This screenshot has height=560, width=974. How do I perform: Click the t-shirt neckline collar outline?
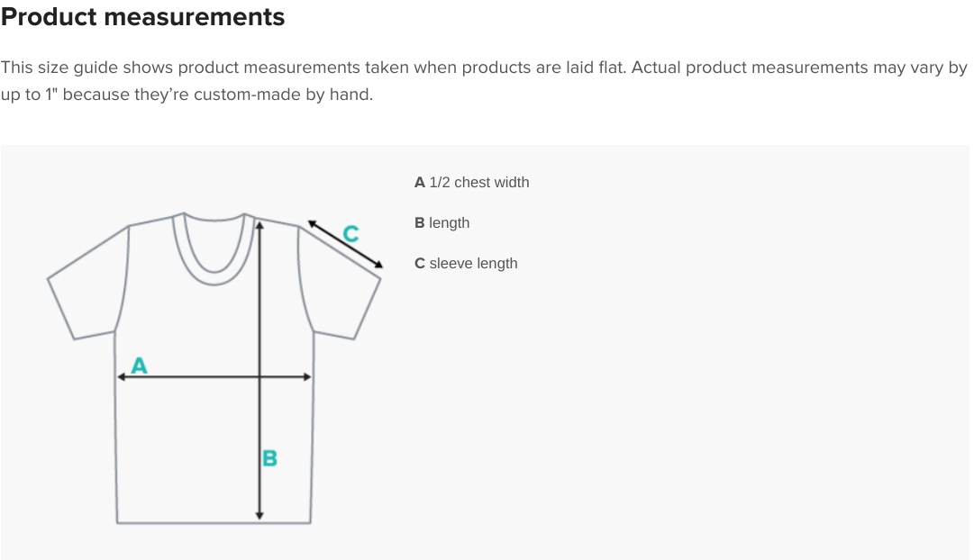coord(214,248)
